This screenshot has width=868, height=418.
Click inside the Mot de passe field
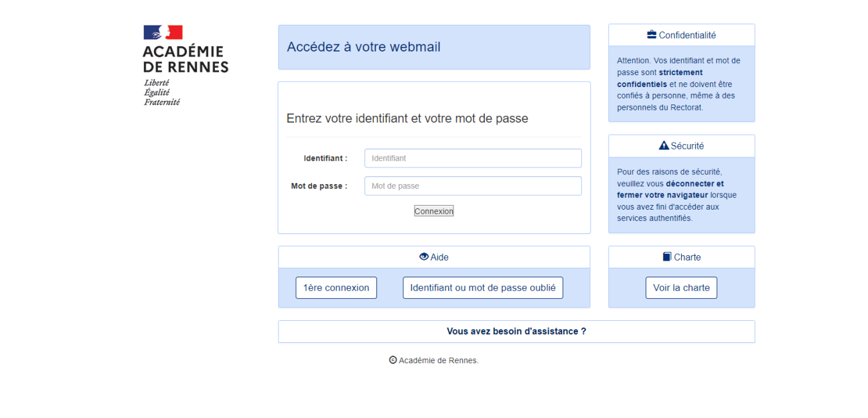pyautogui.click(x=472, y=186)
